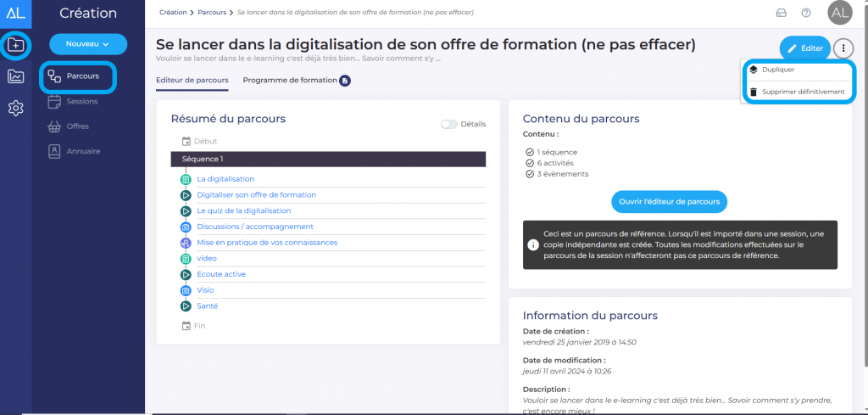Click the AL logo at top left
The height and width of the screenshot is (415, 868).
point(15,12)
